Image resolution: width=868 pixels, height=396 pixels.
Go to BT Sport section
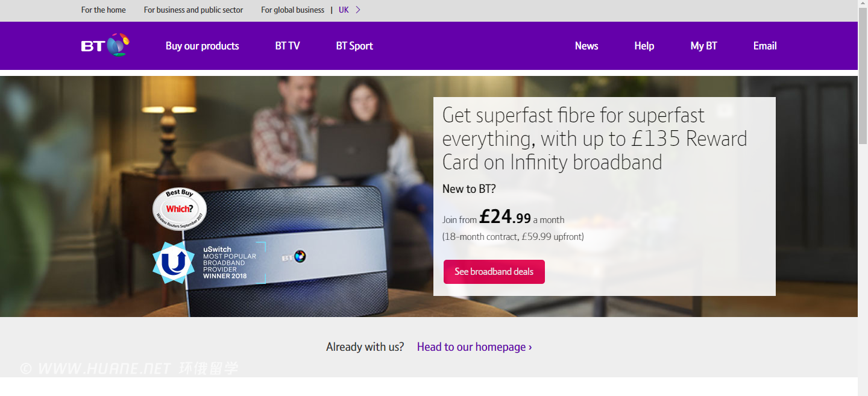click(x=354, y=46)
